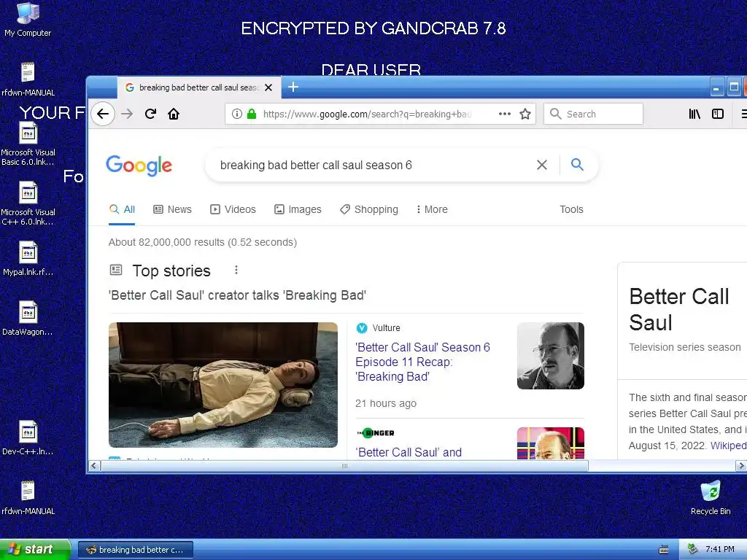Click the Firefox Search box
The width and height of the screenshot is (747, 560).
(x=594, y=114)
